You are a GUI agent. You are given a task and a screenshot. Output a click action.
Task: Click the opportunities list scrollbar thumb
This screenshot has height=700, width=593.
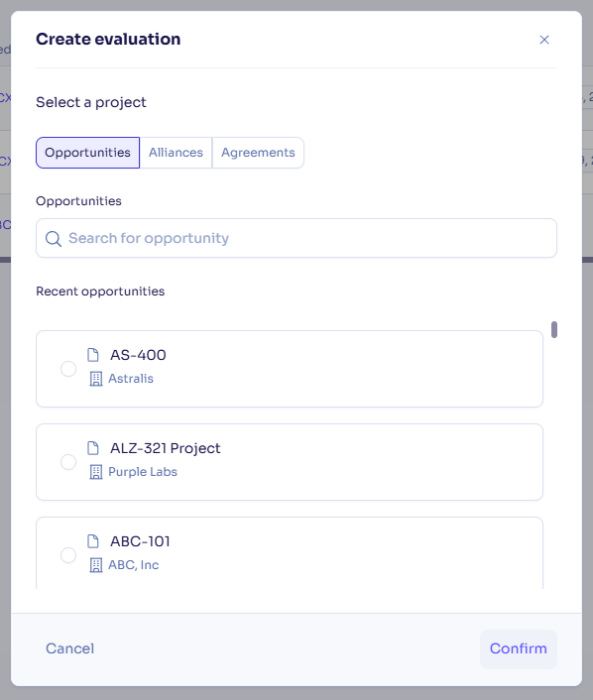click(x=554, y=330)
